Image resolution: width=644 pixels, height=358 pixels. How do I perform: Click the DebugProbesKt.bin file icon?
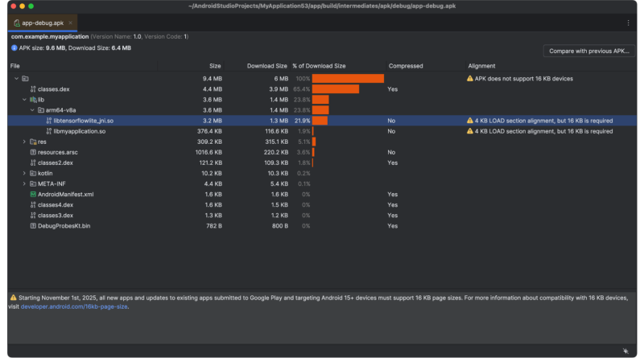(x=33, y=226)
